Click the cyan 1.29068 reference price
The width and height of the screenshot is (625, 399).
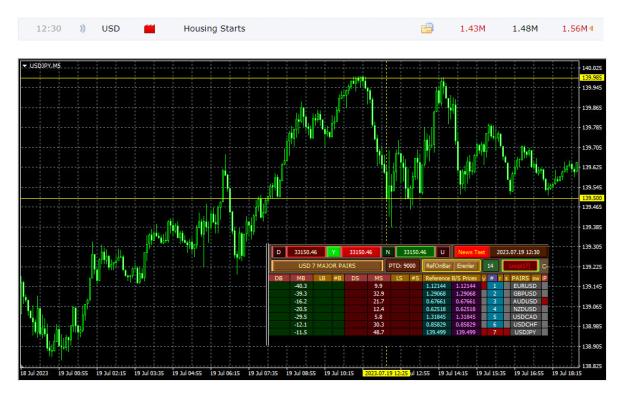[436, 293]
